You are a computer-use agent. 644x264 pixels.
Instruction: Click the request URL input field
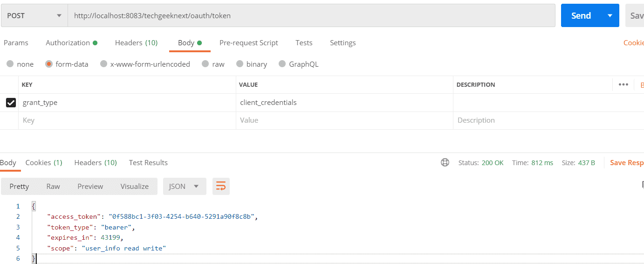tap(312, 15)
